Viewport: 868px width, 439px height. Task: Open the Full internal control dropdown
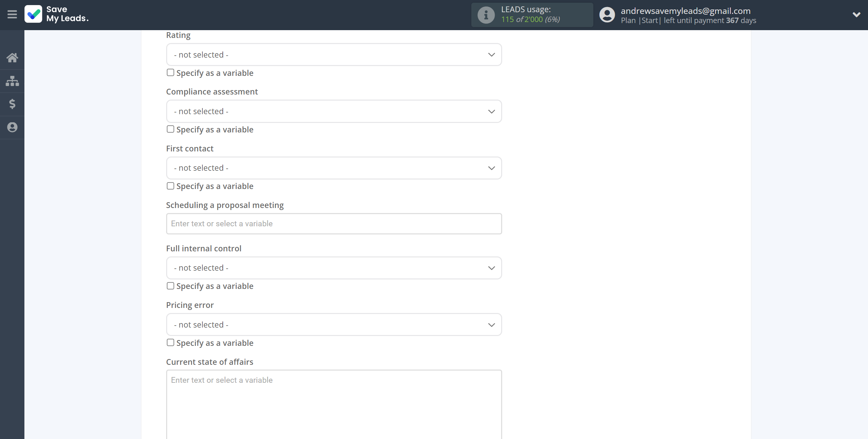pos(334,268)
